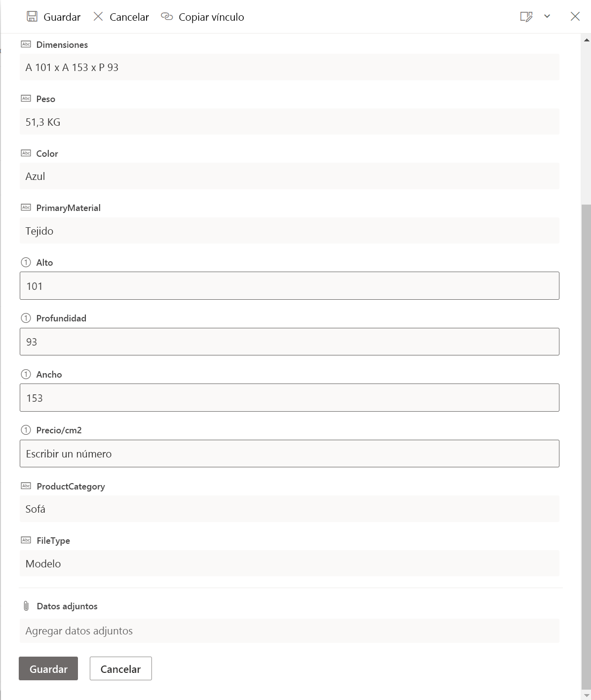The image size is (591, 700).
Task: Close the form panel with X
Action: click(x=575, y=16)
